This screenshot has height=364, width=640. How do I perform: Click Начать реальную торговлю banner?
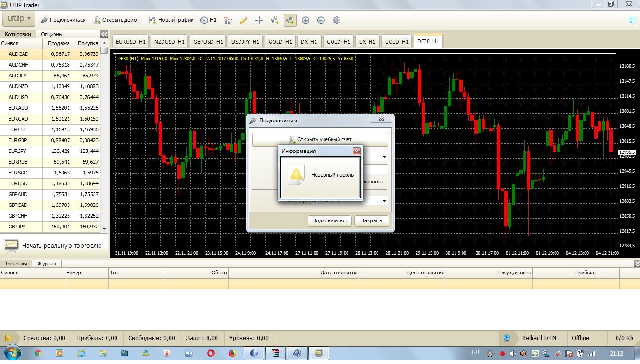(54, 245)
